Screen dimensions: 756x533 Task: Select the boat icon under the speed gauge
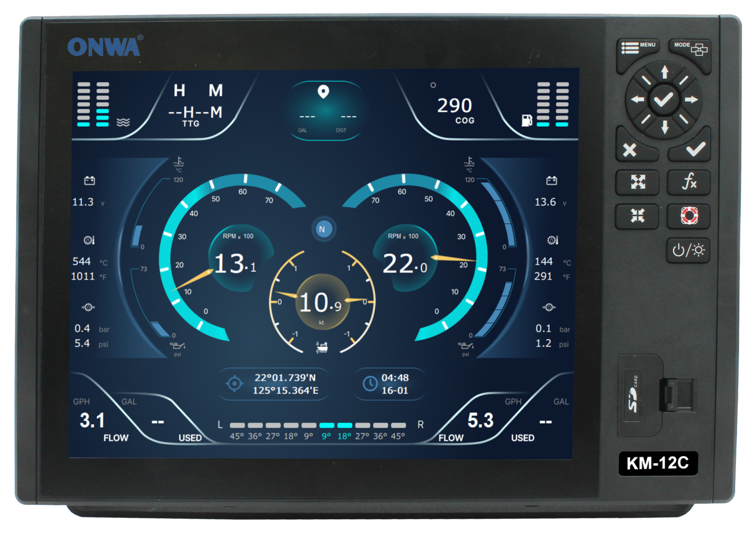(x=321, y=347)
